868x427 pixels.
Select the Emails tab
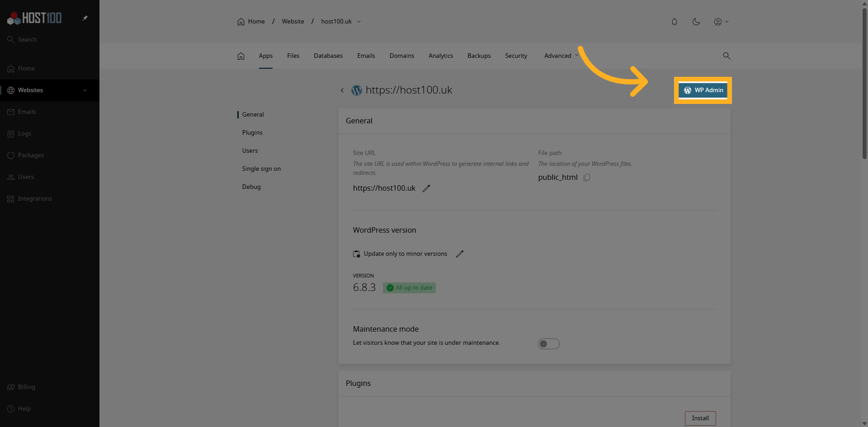tap(366, 56)
